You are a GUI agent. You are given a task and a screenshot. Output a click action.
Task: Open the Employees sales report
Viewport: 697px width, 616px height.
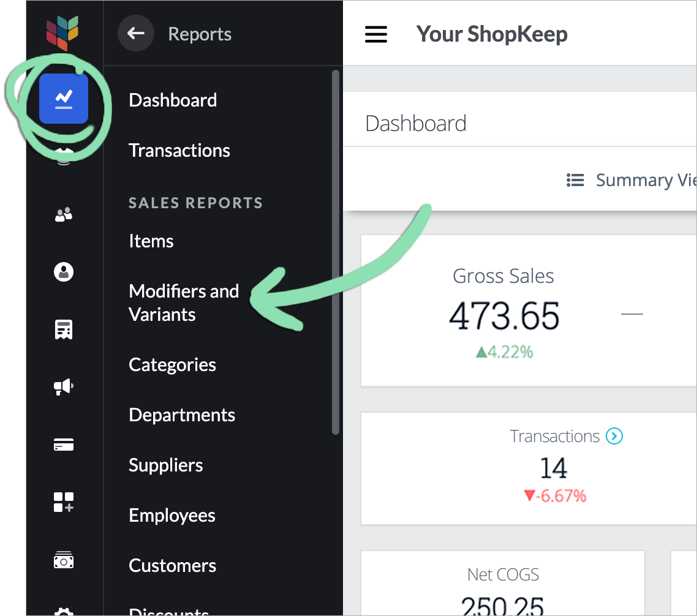click(x=172, y=516)
